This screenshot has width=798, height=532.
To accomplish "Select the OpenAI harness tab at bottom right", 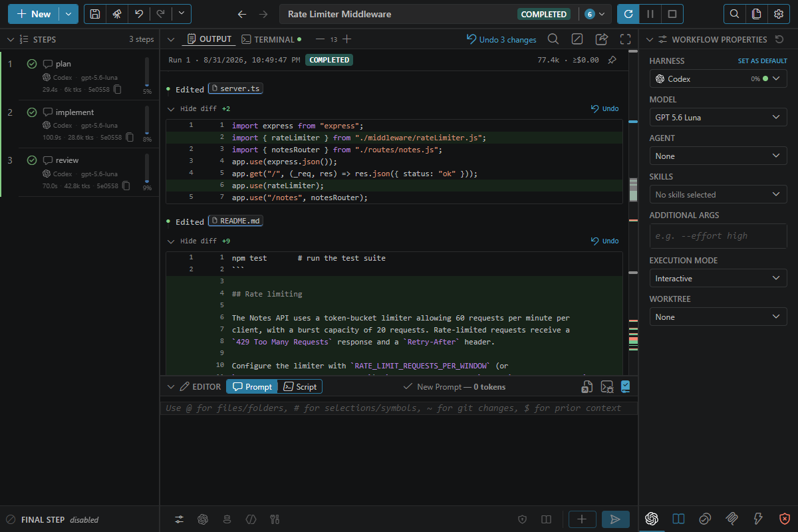I will pos(652,519).
